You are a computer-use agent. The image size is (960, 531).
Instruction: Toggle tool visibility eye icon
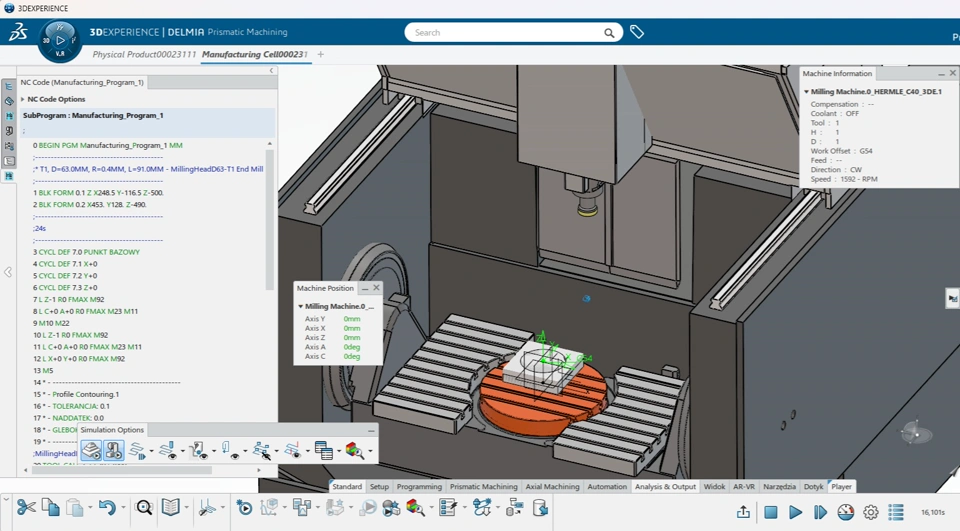point(168,451)
